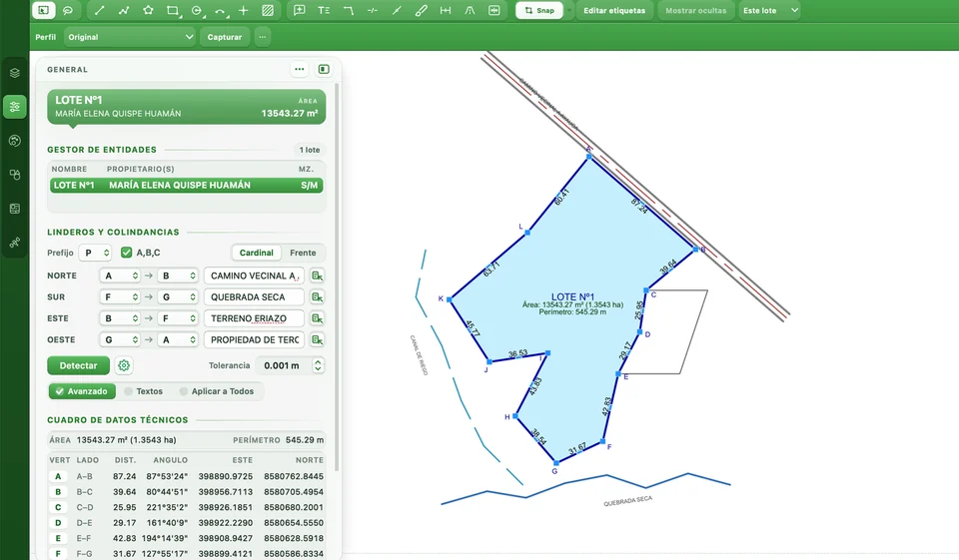Open detection settings gear

pos(124,365)
